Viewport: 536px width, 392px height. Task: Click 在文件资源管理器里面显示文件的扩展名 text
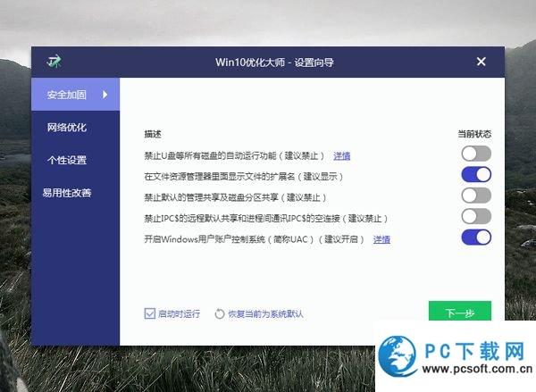[x=244, y=177]
